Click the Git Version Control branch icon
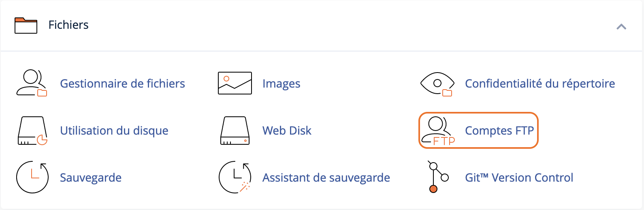644x210 pixels. coord(438,177)
